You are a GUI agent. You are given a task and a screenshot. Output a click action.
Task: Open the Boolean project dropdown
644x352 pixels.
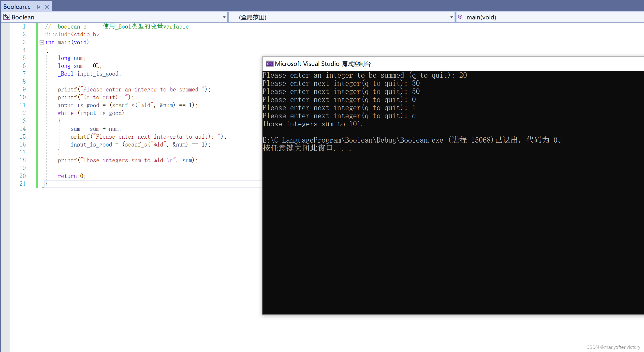(x=224, y=17)
